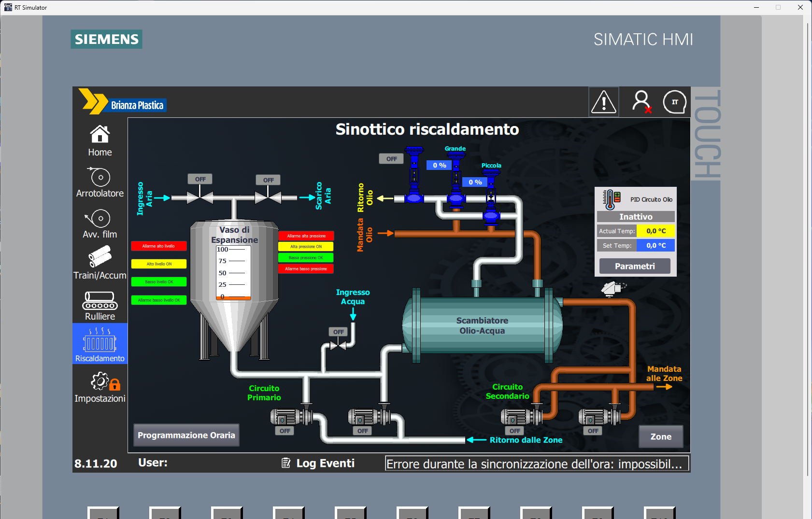Toggle OFF state of first secondary pump
The image size is (812, 519).
[x=515, y=431]
